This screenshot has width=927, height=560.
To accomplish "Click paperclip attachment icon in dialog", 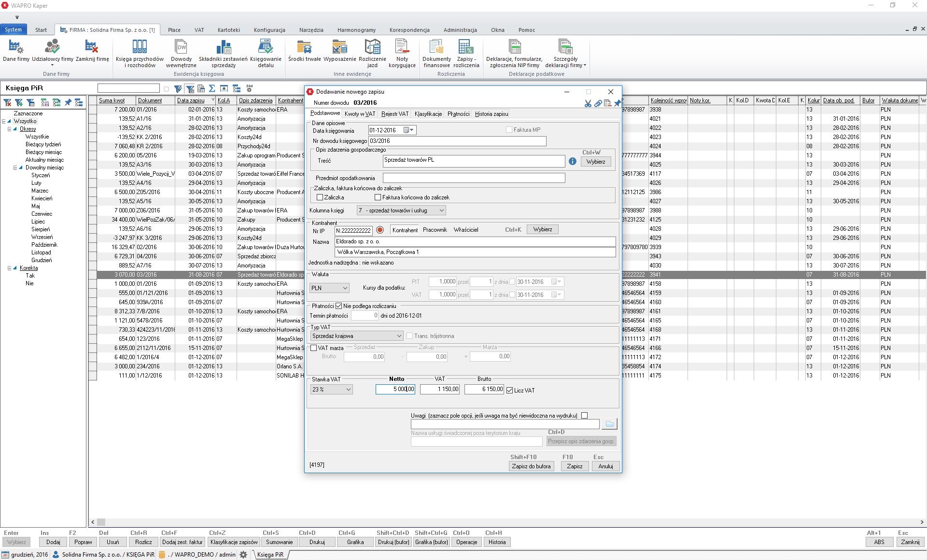I will point(598,103).
